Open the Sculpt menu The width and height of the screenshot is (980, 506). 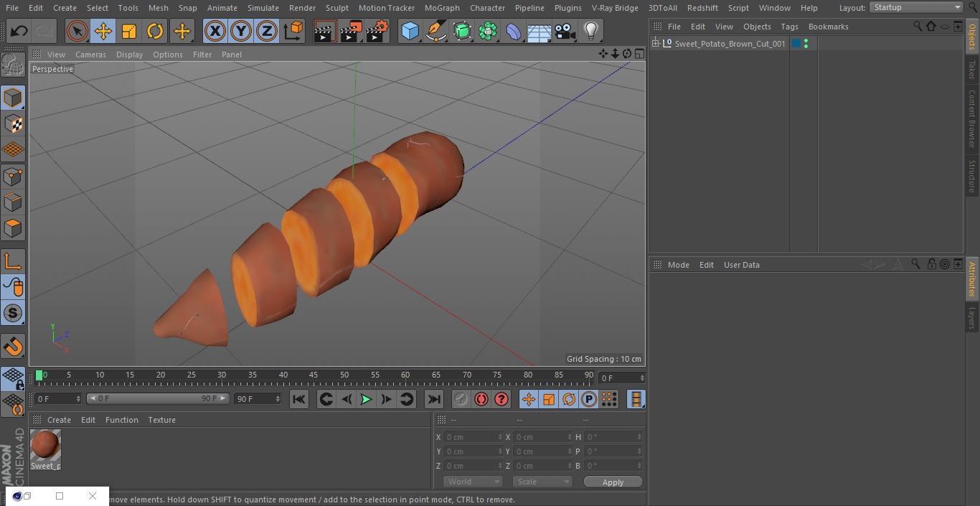336,8
